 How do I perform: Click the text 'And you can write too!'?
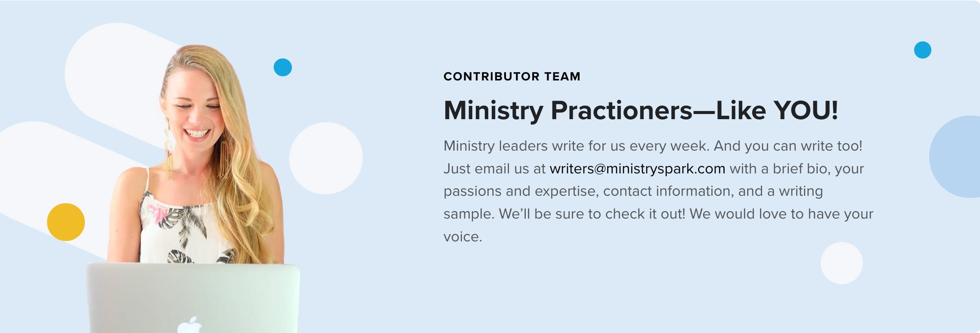click(788, 146)
